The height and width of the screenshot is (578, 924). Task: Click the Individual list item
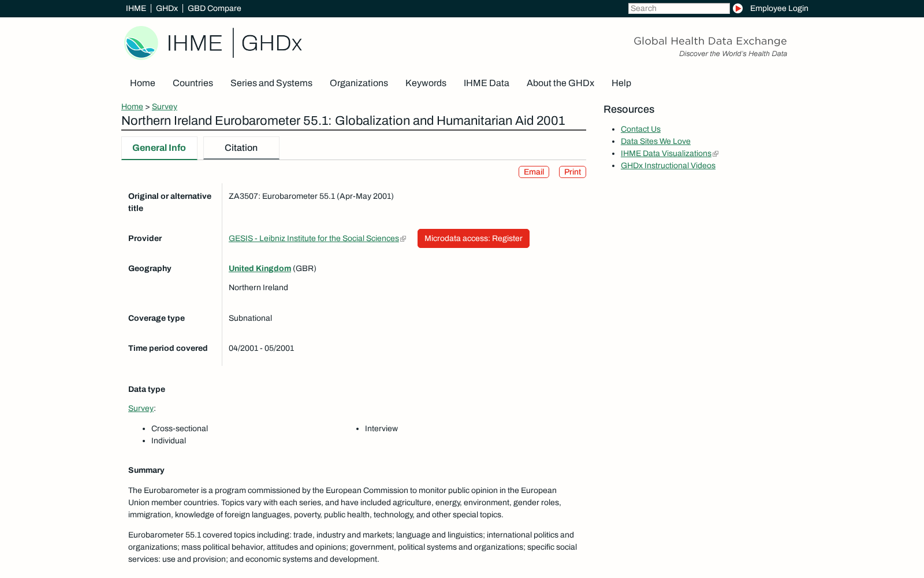[169, 440]
